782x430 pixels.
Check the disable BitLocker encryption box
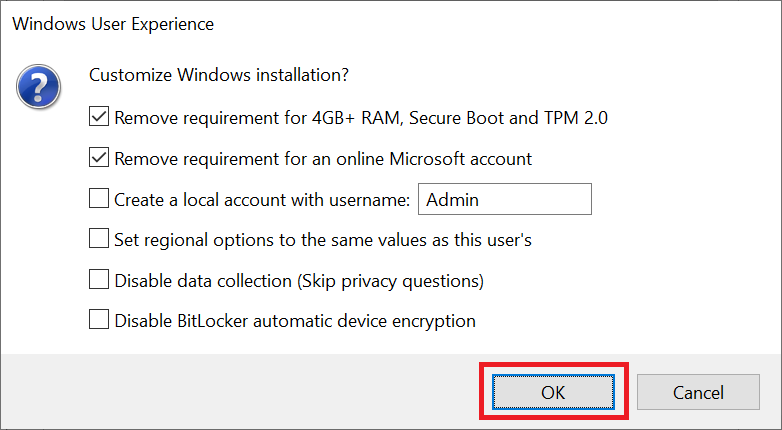click(x=99, y=320)
